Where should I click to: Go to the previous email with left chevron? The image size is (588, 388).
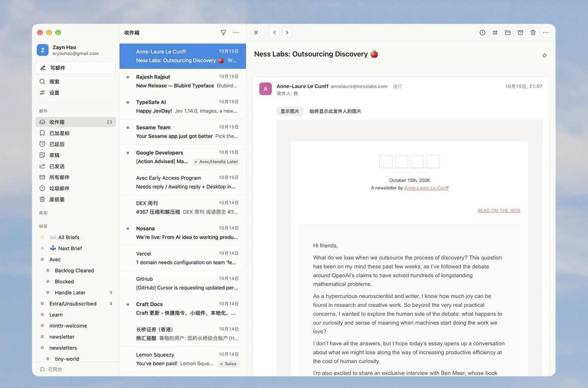point(274,33)
